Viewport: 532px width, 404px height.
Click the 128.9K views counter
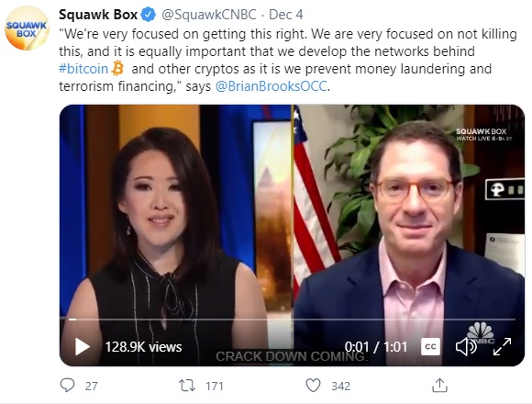click(x=143, y=347)
